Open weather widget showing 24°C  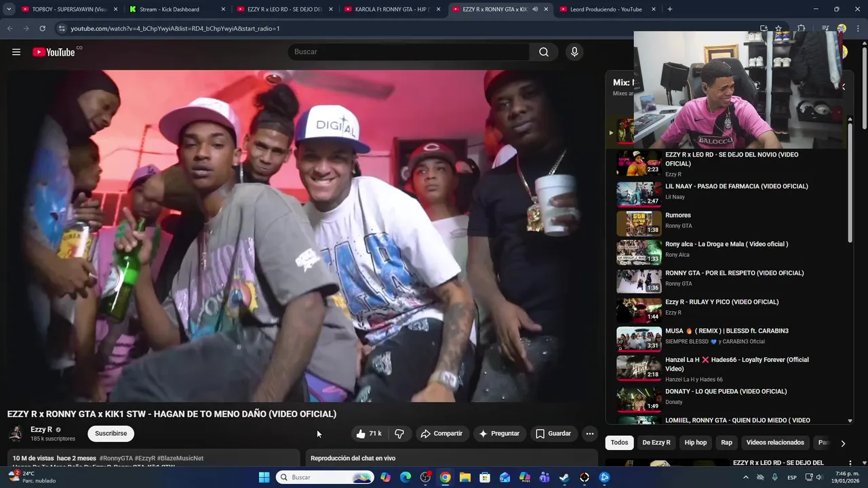point(31,477)
